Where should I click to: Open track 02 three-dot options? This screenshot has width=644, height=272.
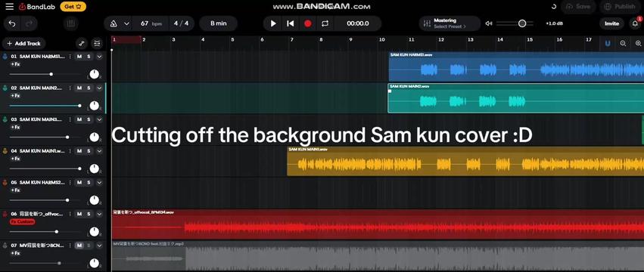click(x=70, y=88)
